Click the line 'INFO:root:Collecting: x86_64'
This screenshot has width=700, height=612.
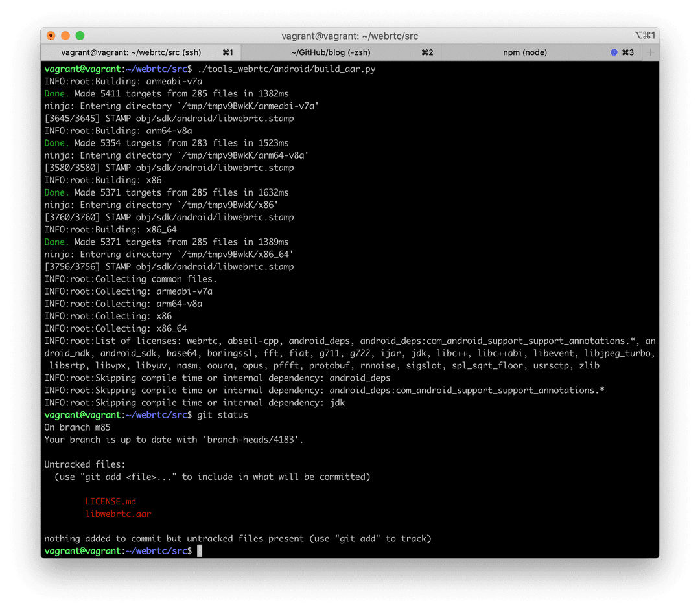pos(115,329)
